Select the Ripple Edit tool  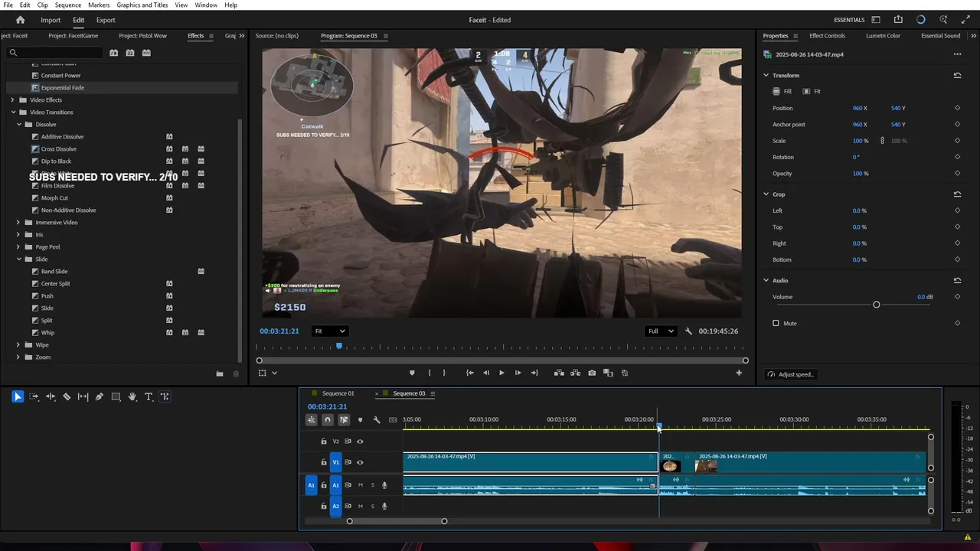tap(51, 396)
